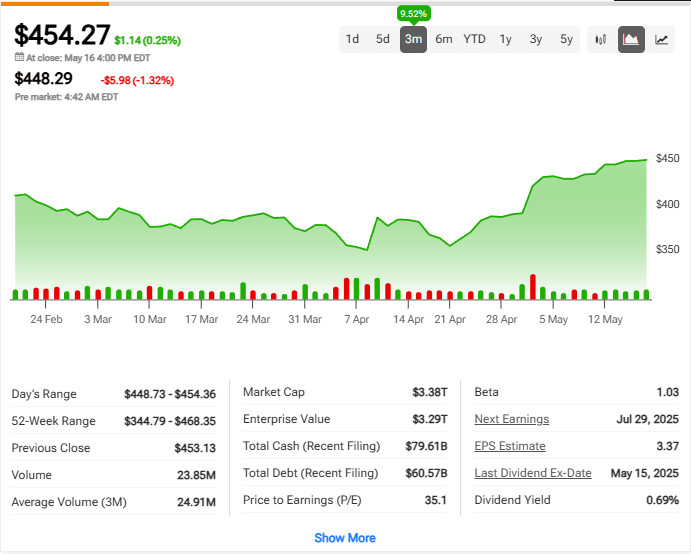Open the EPS Estimate link
The height and width of the screenshot is (554, 691).
point(510,446)
